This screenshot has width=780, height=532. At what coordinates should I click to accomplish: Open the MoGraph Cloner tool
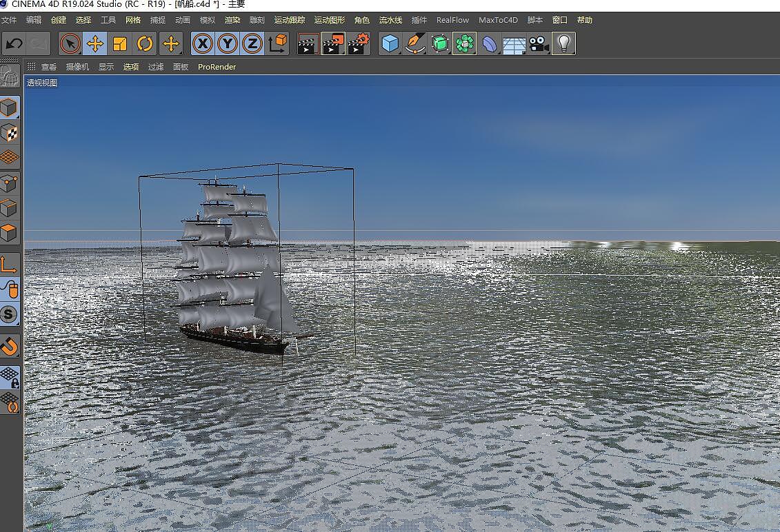click(463, 43)
